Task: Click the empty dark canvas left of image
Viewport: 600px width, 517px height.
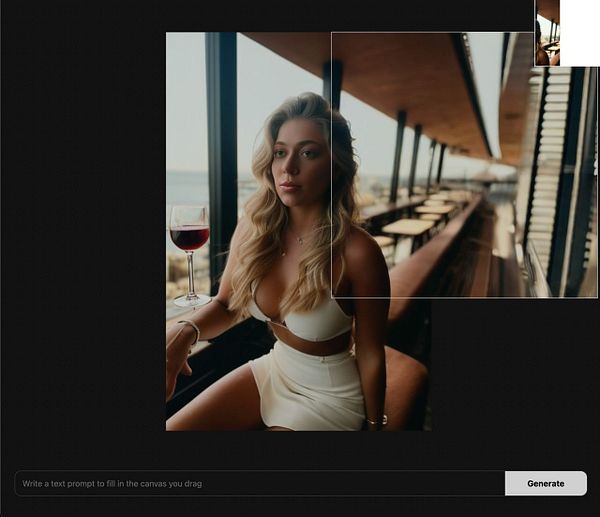Action: point(83,230)
